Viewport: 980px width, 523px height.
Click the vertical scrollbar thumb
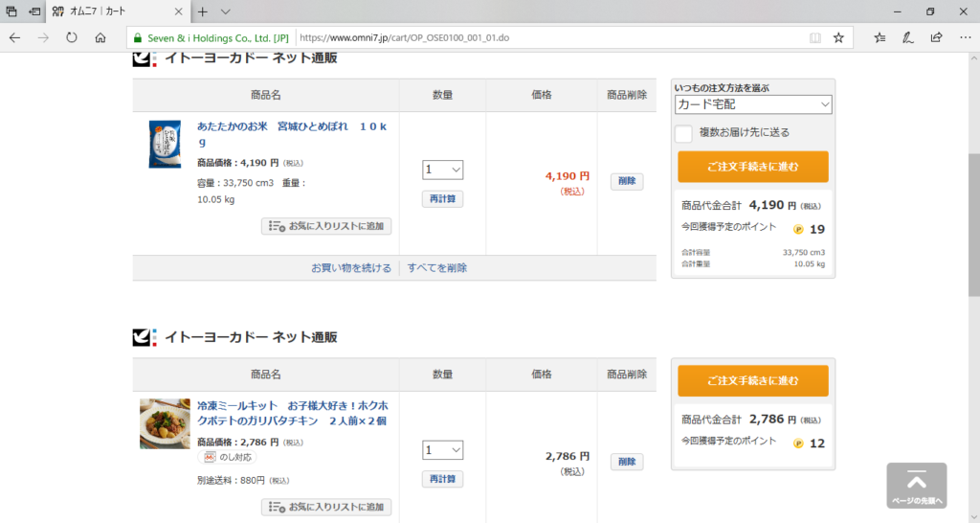tap(973, 224)
